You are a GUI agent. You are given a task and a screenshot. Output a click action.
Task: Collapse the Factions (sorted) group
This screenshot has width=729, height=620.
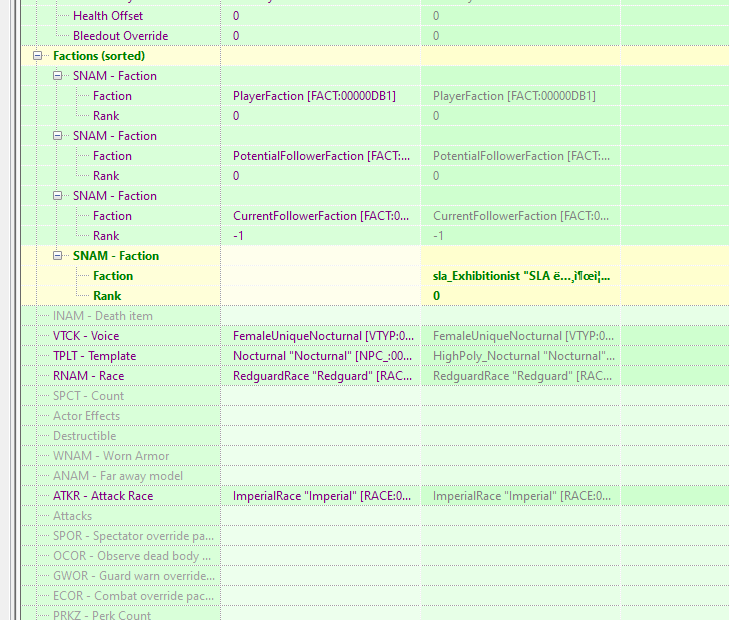(38, 56)
